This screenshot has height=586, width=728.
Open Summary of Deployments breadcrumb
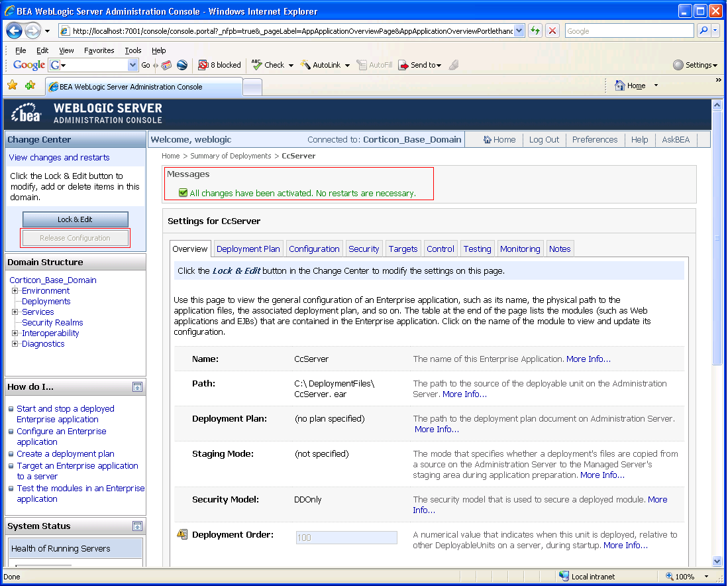point(231,156)
